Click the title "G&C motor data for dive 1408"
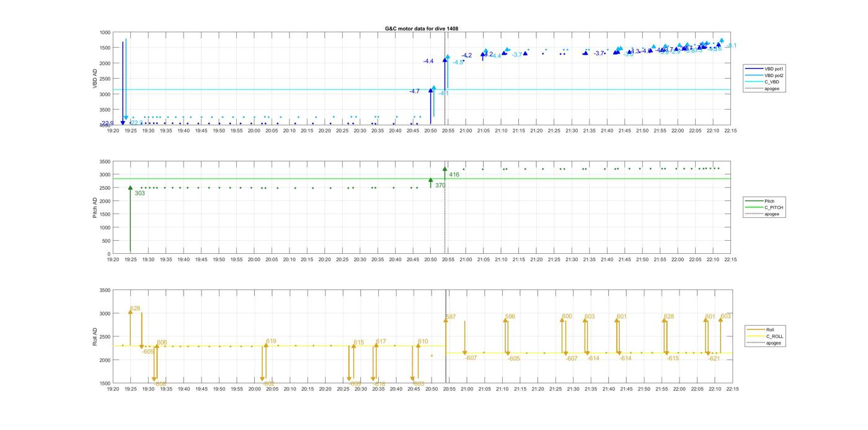The height and width of the screenshot is (430, 868). click(x=422, y=29)
